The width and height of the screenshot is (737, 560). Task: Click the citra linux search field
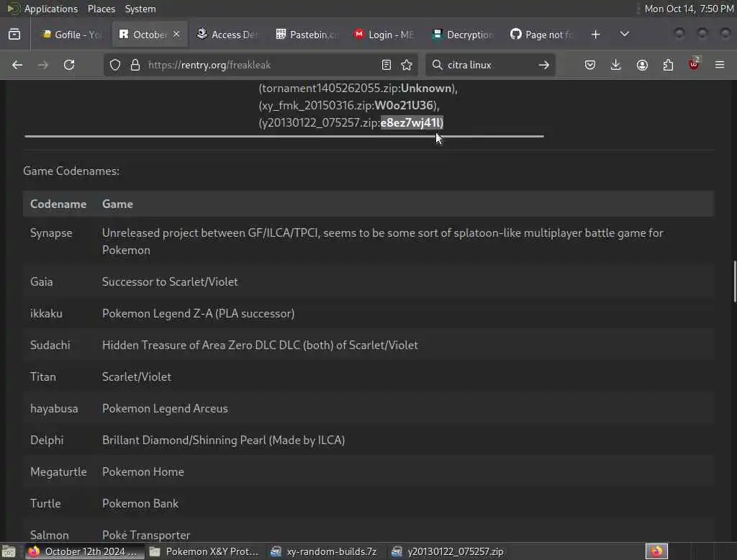click(x=489, y=65)
